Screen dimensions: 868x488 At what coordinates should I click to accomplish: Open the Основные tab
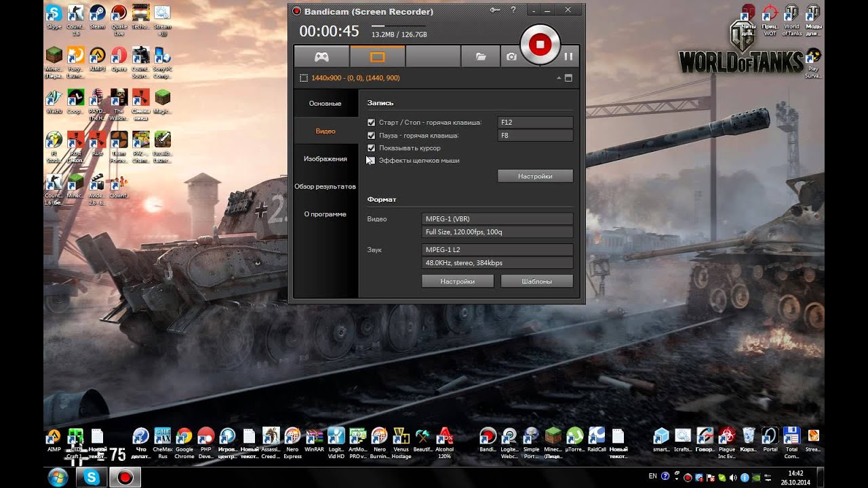pyautogui.click(x=325, y=104)
